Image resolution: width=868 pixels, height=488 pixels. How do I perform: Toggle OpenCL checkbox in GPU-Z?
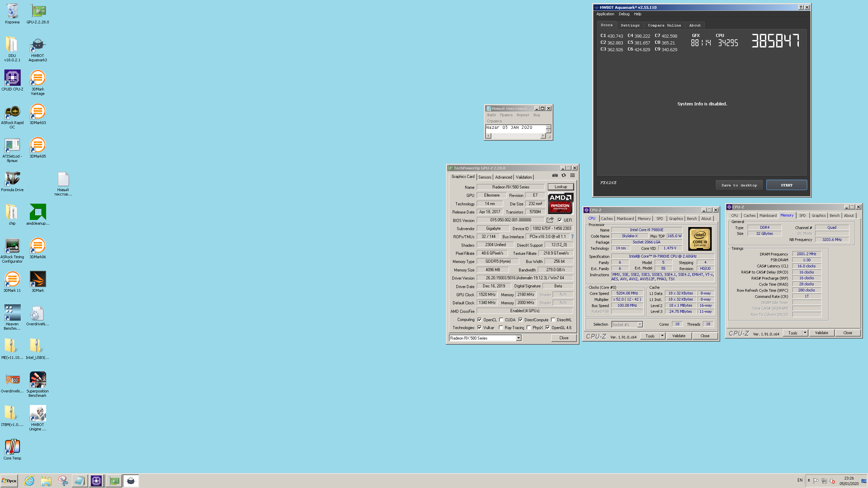479,320
